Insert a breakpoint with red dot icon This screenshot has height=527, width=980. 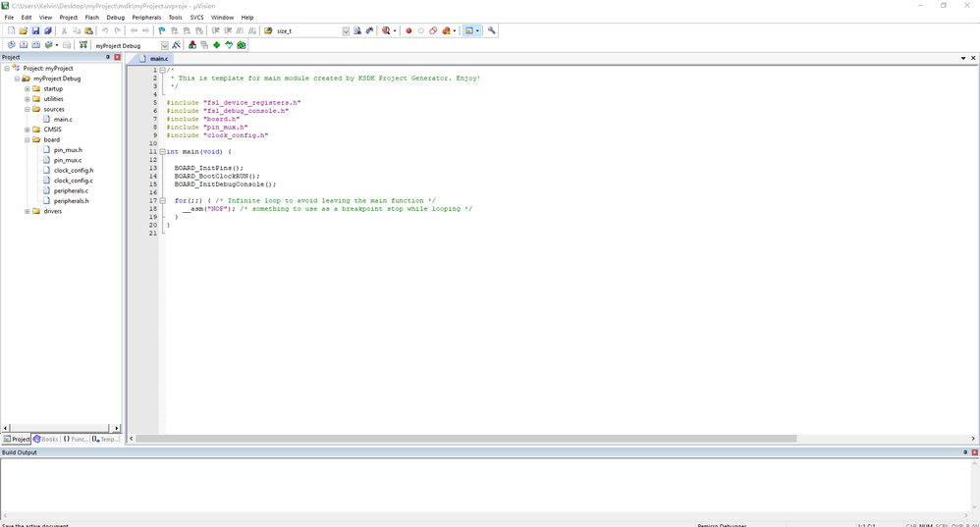pos(408,30)
